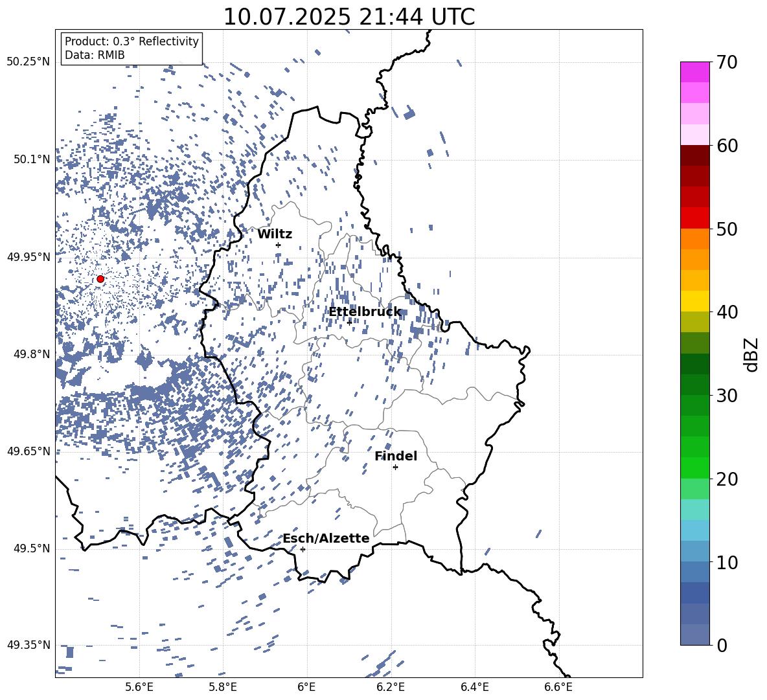Click the Ettelbruck station cross marker
The height and width of the screenshot is (700, 767).
tap(349, 322)
